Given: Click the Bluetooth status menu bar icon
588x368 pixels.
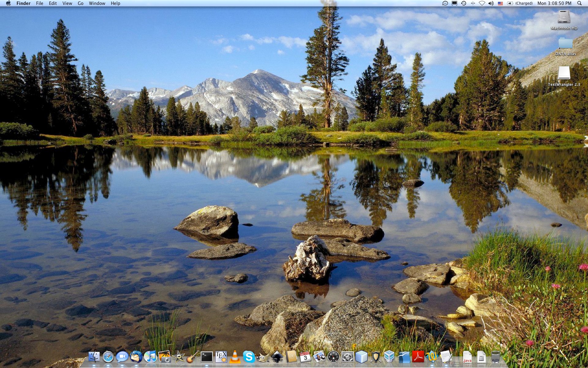Looking at the screenshot, I should click(473, 3).
